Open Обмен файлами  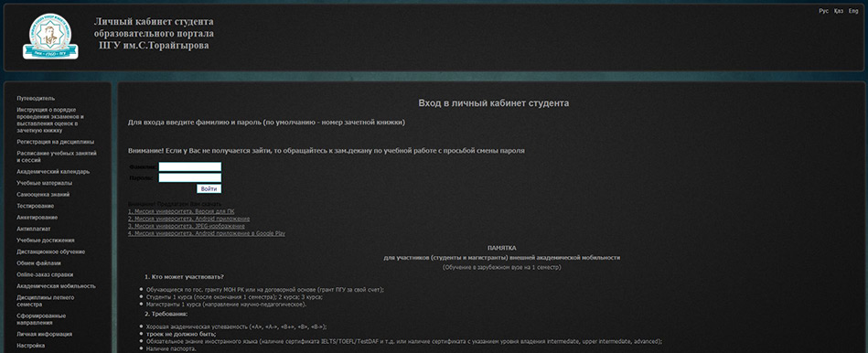click(x=38, y=263)
